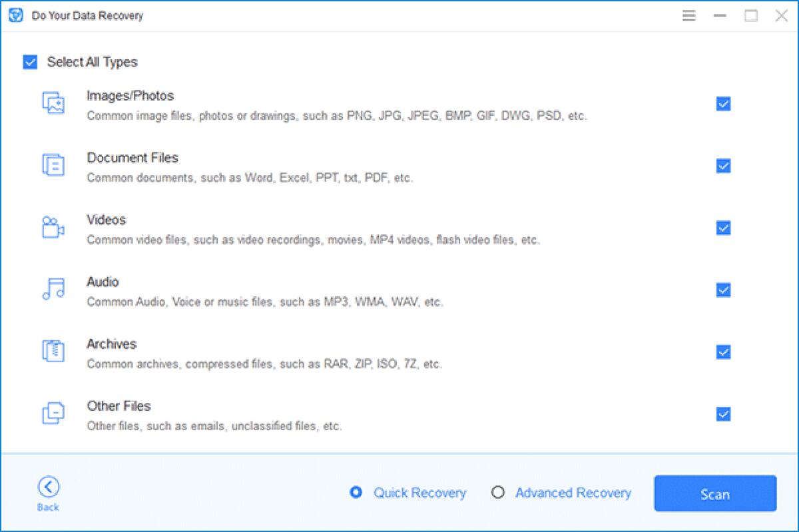
Task: Toggle the Other Files checkbox
Action: click(723, 414)
